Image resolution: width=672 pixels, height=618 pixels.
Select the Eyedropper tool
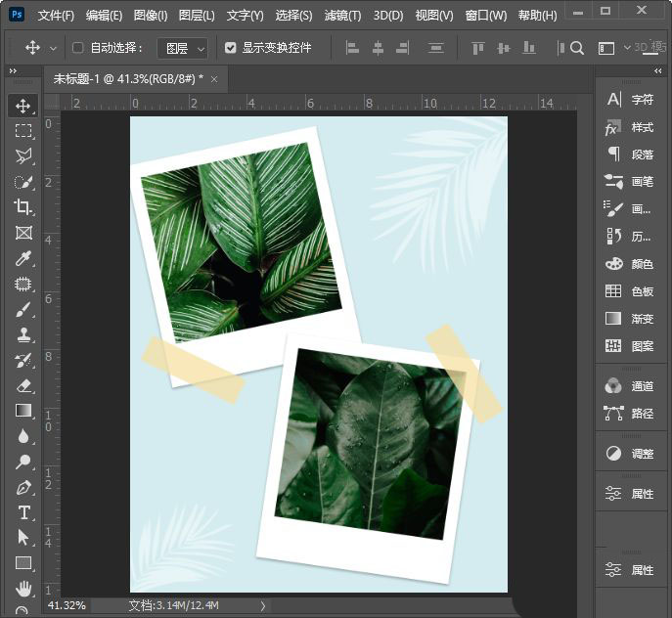[23, 258]
